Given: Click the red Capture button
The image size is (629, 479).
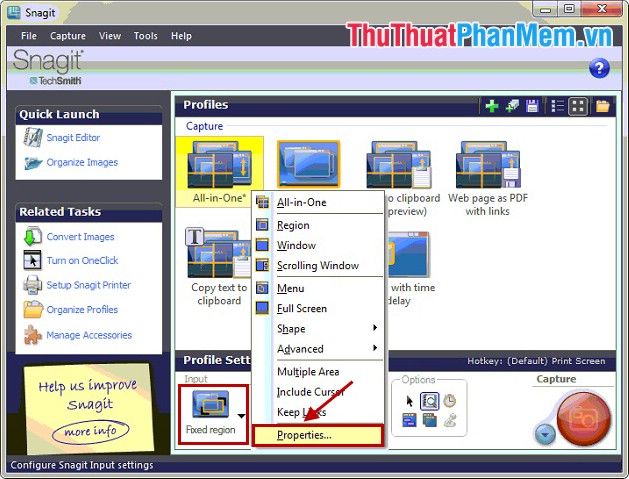Looking at the screenshot, I should (x=584, y=418).
